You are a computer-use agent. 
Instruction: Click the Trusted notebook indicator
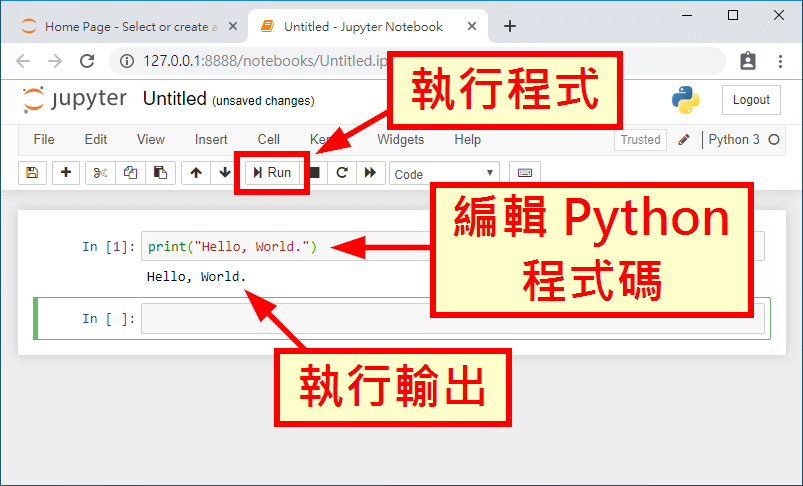click(640, 140)
